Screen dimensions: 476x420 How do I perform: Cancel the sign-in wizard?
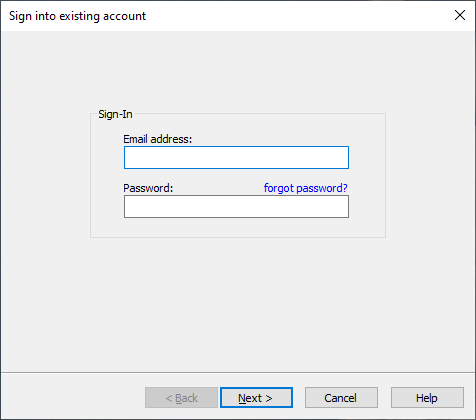pyautogui.click(x=341, y=398)
